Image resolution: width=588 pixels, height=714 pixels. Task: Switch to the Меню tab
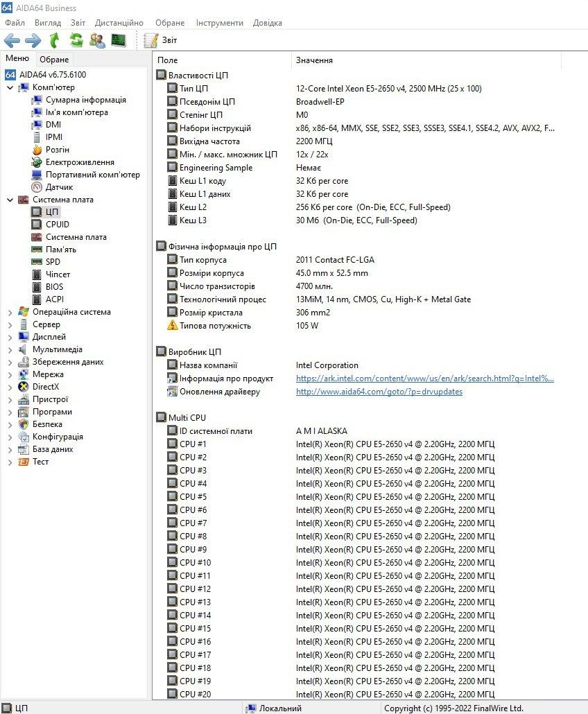point(17,58)
